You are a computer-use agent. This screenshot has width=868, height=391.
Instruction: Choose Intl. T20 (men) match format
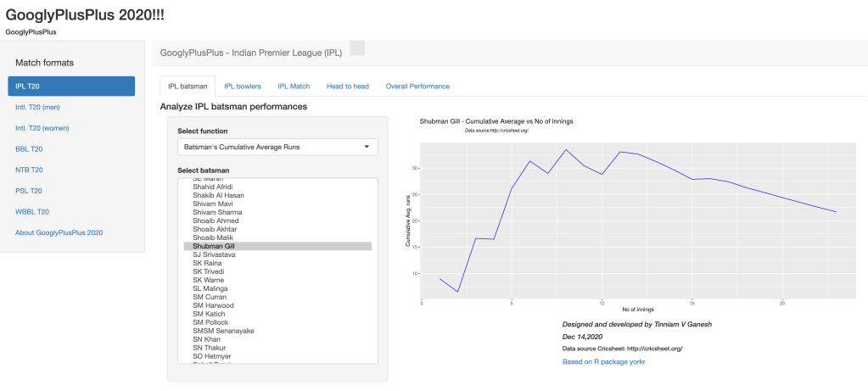(37, 107)
